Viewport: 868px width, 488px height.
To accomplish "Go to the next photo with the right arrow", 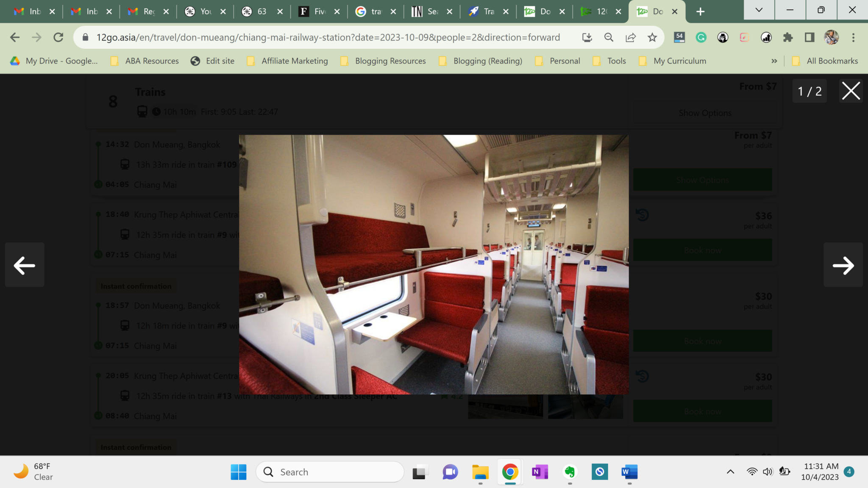I will tap(843, 266).
